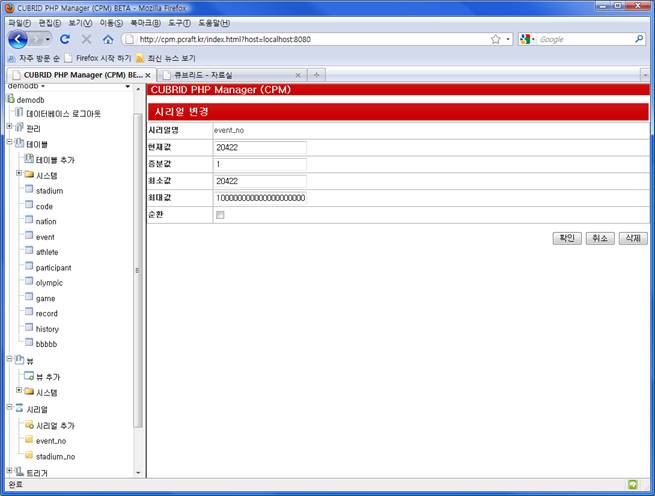Image resolution: width=655 pixels, height=496 pixels.
Task: Toggle the cyclic checkbox
Action: coord(220,215)
